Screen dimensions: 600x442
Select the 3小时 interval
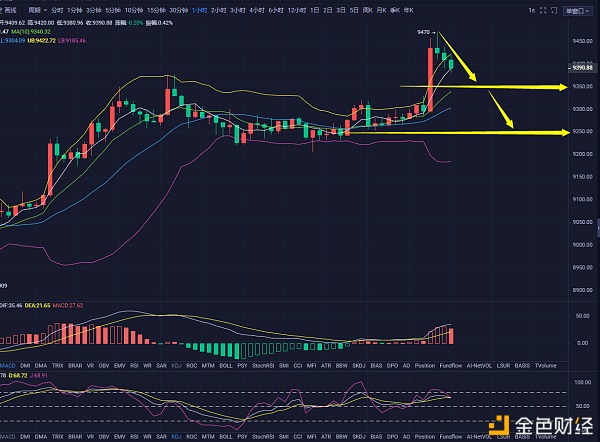[238, 10]
